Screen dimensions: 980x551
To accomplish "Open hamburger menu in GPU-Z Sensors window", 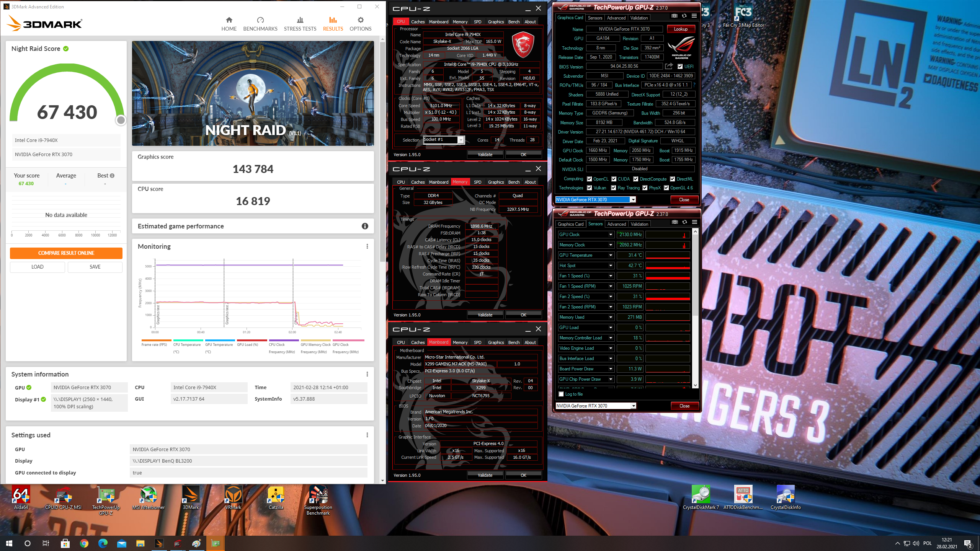I will pos(694,222).
